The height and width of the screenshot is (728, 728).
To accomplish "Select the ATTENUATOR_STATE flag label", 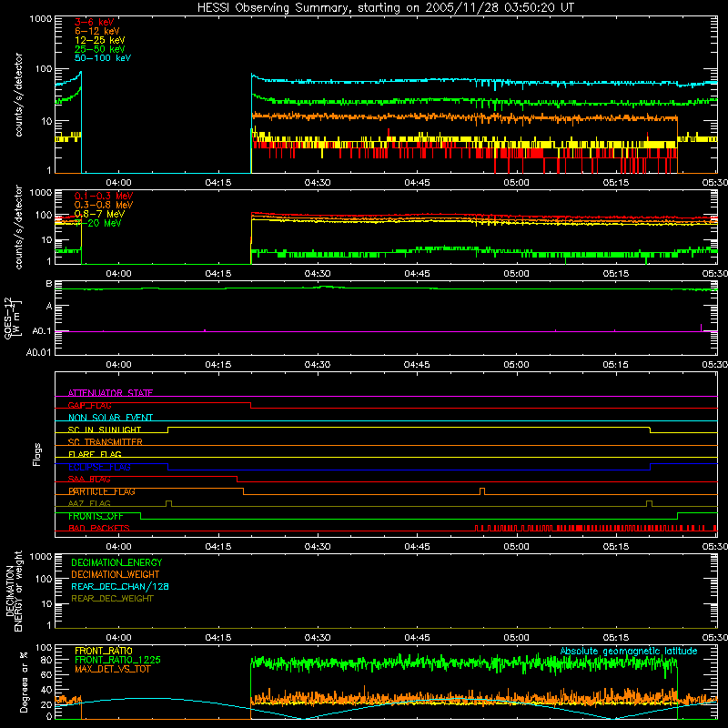I will pyautogui.click(x=110, y=393).
